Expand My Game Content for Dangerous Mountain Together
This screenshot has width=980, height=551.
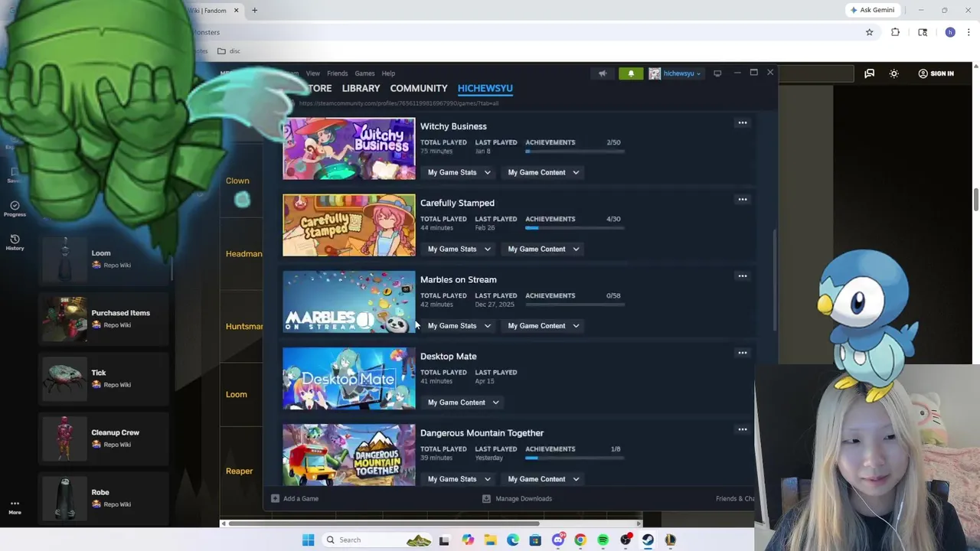(544, 479)
